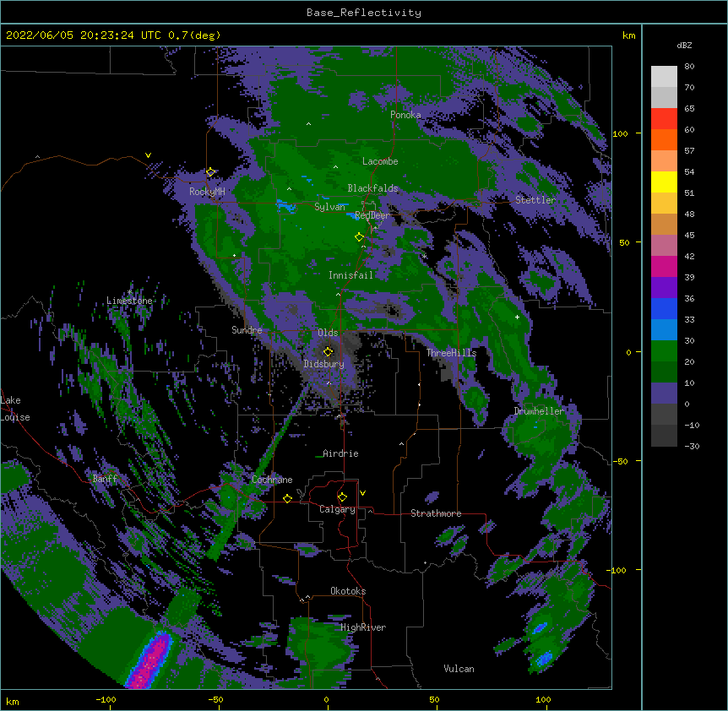Screen dimensions: 728x711
Task: Click the yellow marker above Didsbury
Action: tap(328, 351)
